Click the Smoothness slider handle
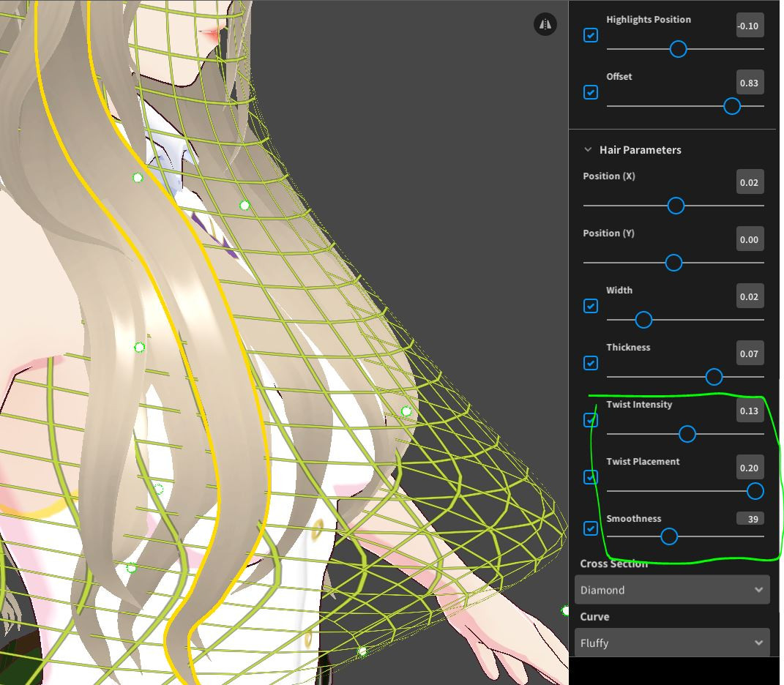The image size is (784, 685). click(x=669, y=536)
